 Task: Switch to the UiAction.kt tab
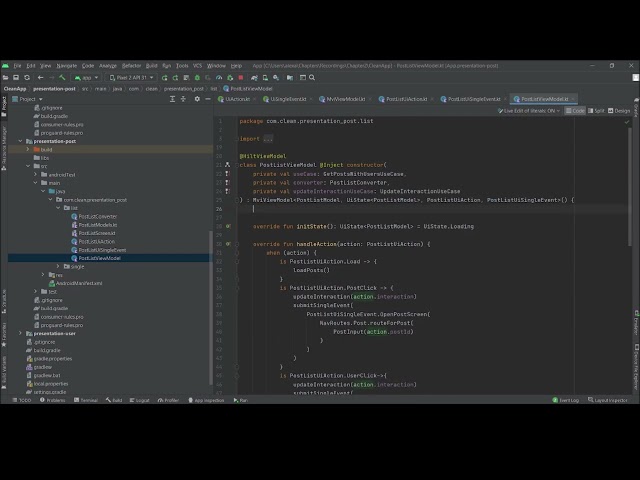tap(237, 99)
